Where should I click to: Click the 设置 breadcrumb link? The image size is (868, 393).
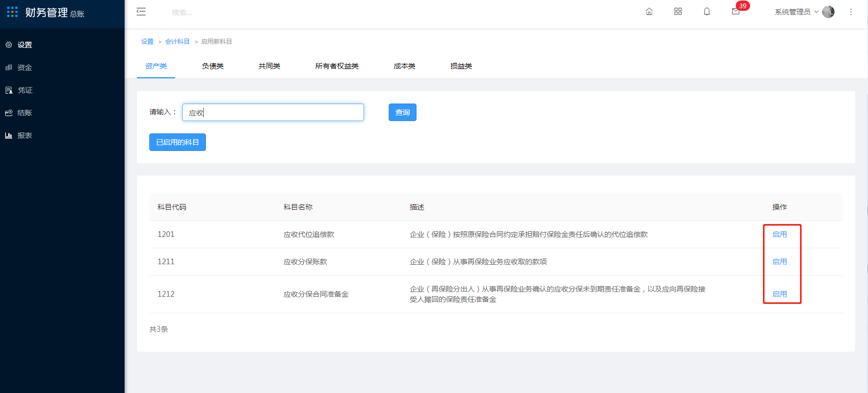coord(147,42)
